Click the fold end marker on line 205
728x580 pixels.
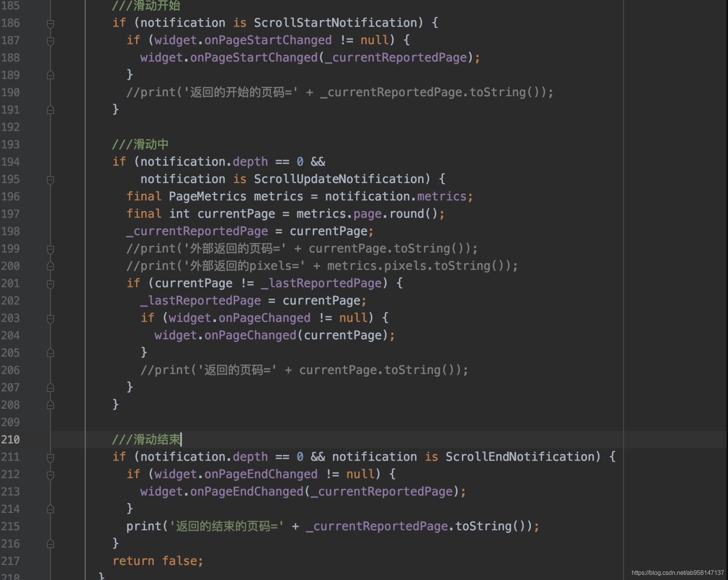(x=50, y=353)
